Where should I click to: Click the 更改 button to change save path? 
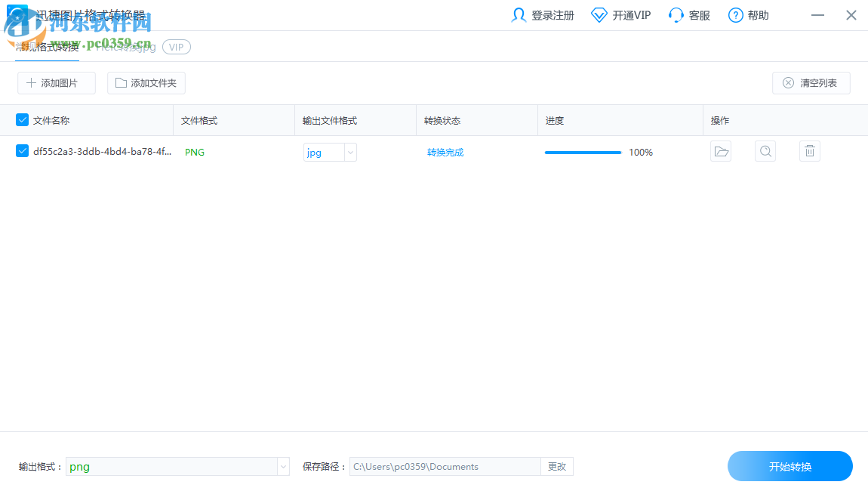[x=557, y=466]
